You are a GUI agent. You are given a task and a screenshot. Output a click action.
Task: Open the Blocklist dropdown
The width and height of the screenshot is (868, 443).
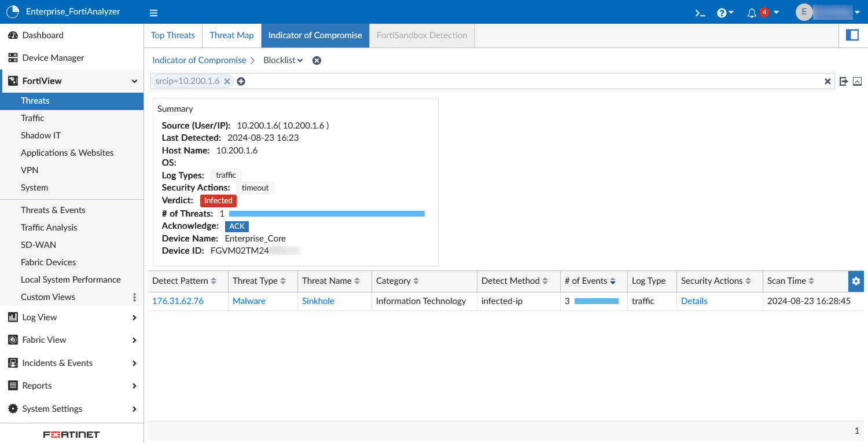click(283, 60)
